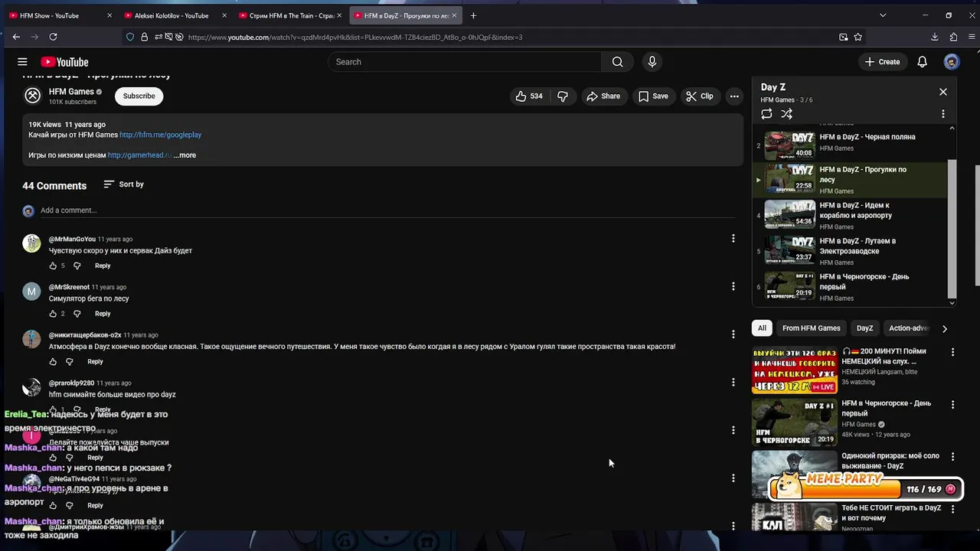The height and width of the screenshot is (551, 980).
Task: Open menu for Одинокий призрак video
Action: pyautogui.click(x=953, y=456)
